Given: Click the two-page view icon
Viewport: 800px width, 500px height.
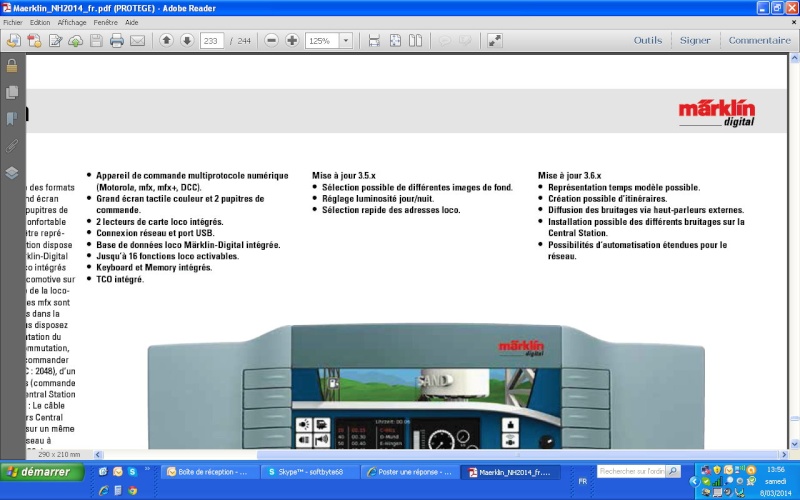Looking at the screenshot, I should pyautogui.click(x=415, y=40).
